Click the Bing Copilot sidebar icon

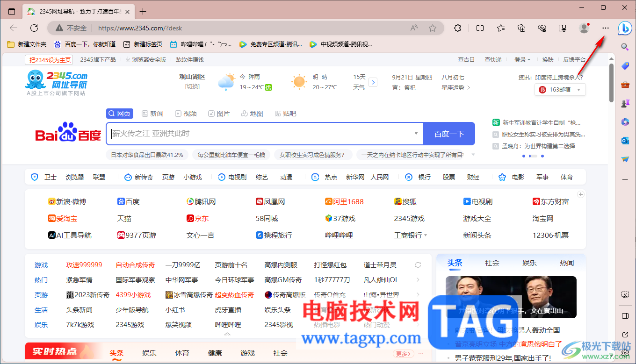(625, 28)
